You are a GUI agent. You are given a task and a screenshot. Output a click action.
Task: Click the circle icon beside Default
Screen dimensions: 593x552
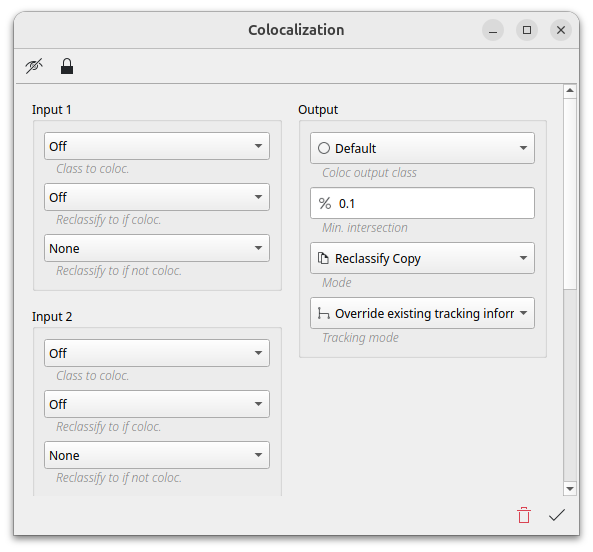click(324, 148)
